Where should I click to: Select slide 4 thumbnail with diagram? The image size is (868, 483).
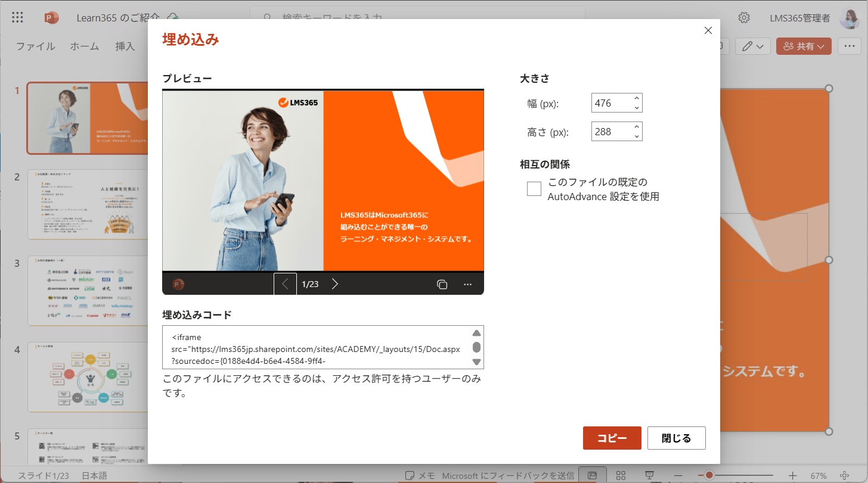pos(88,377)
